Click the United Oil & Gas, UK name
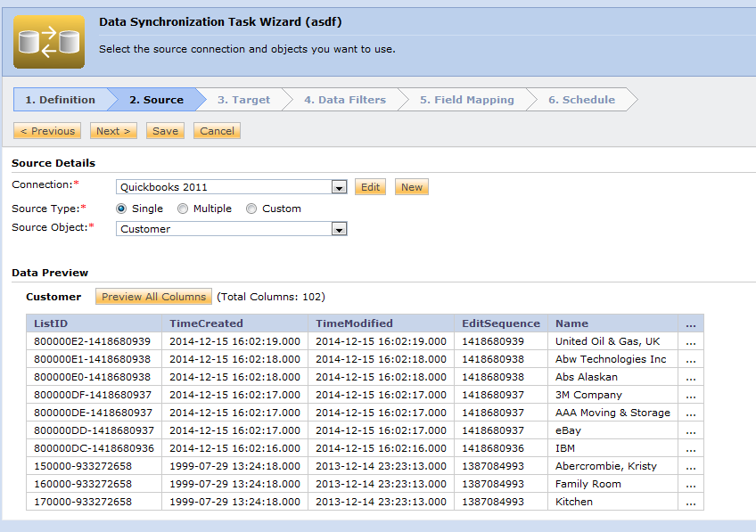This screenshot has height=532, width=756. (612, 341)
